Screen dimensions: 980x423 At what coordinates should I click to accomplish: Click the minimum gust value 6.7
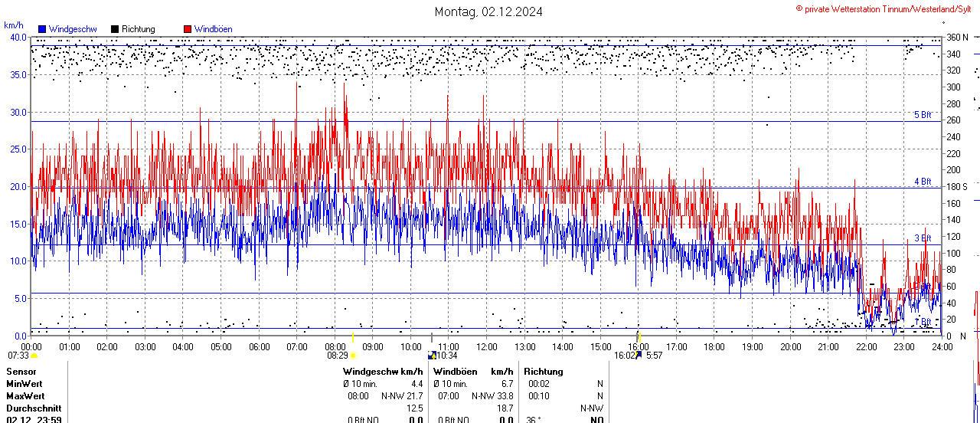click(x=507, y=383)
